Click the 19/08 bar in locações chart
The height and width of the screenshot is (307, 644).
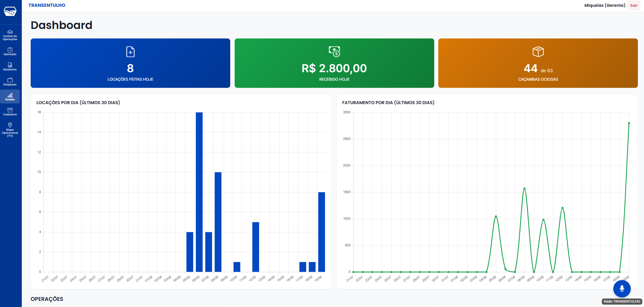tap(321, 232)
